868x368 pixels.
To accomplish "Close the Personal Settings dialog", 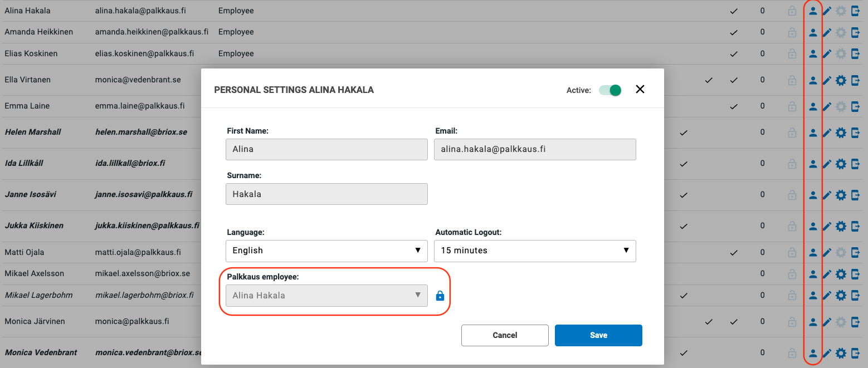I will (640, 89).
